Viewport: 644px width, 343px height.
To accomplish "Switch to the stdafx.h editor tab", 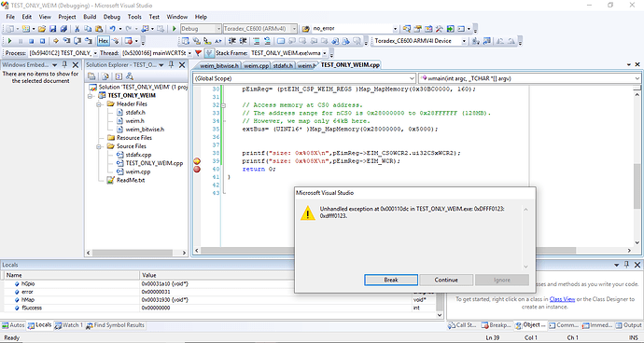I will pyautogui.click(x=283, y=65).
